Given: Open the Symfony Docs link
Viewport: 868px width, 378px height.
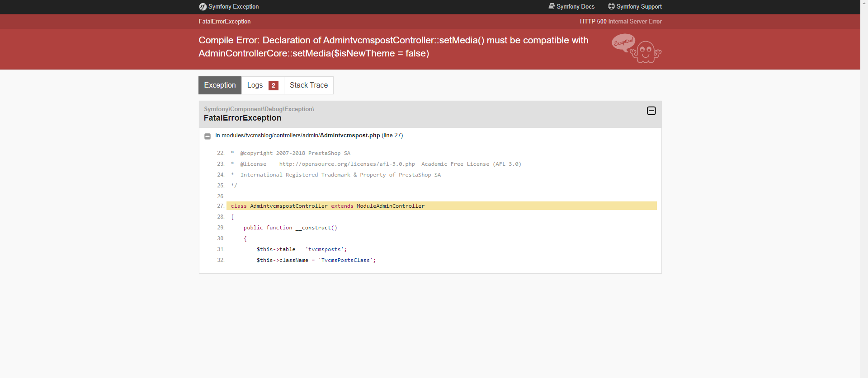Looking at the screenshot, I should click(x=575, y=7).
